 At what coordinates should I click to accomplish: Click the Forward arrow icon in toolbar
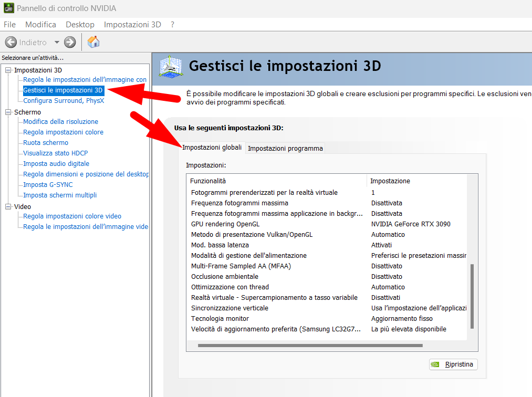pos(70,42)
